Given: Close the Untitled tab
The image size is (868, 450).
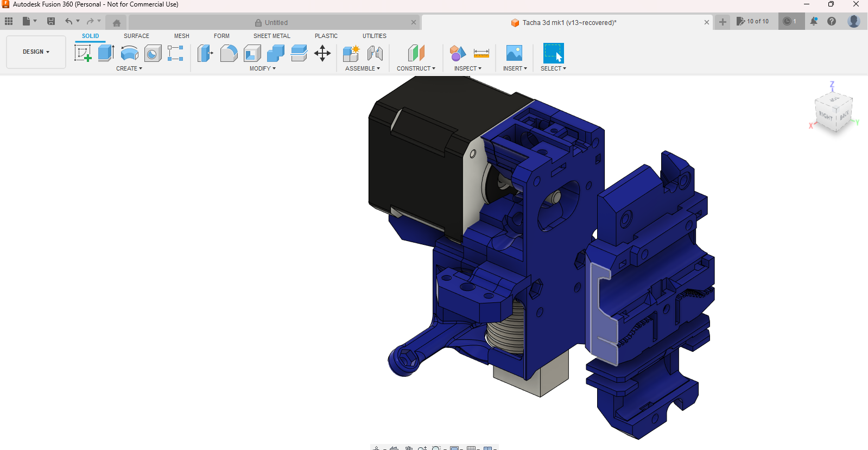Looking at the screenshot, I should pyautogui.click(x=414, y=22).
